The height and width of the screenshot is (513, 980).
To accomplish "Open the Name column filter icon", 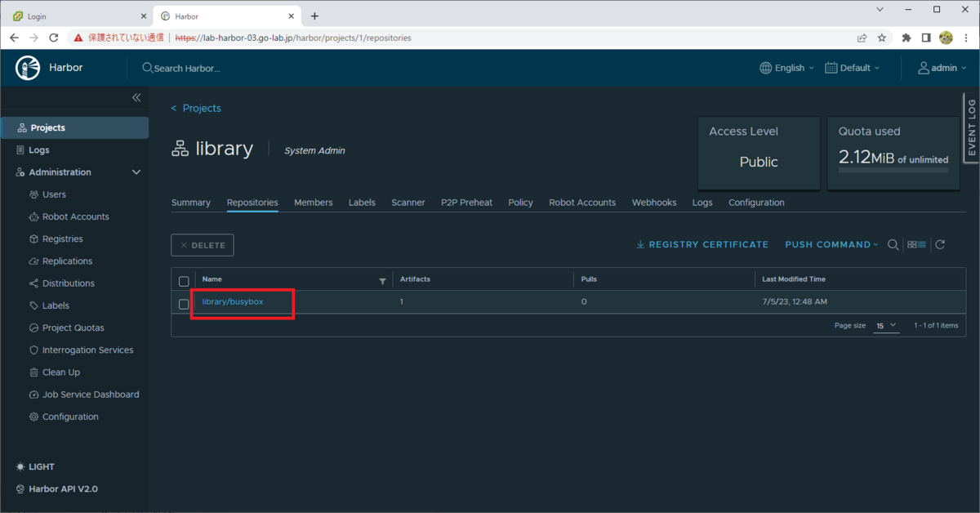I will point(382,280).
